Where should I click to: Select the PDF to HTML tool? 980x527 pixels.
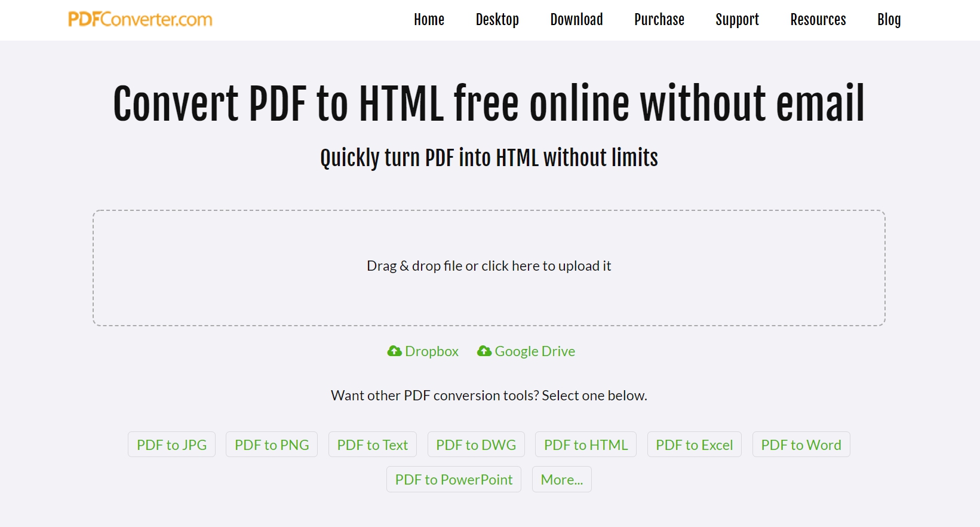(586, 445)
